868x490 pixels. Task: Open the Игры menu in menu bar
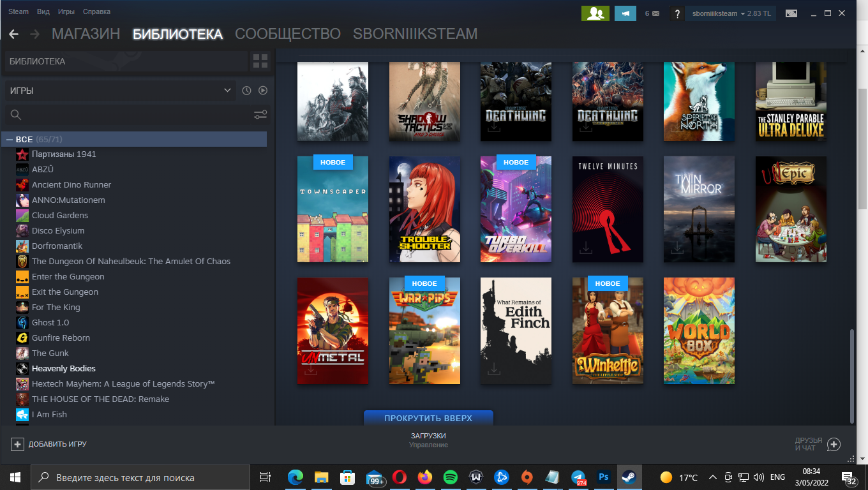point(66,11)
